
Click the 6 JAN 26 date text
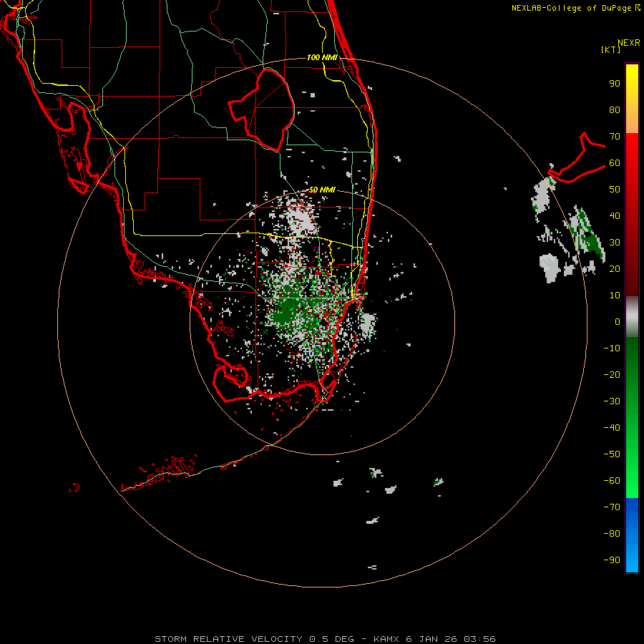pos(431,639)
